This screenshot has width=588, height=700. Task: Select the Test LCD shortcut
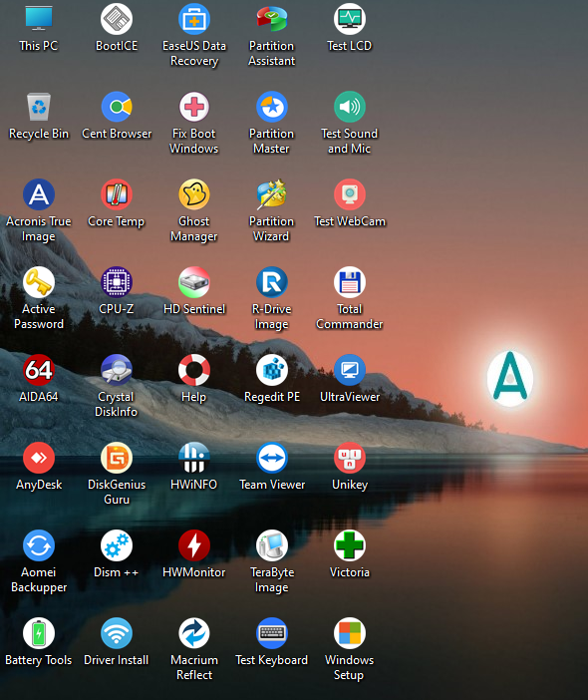pos(350,19)
